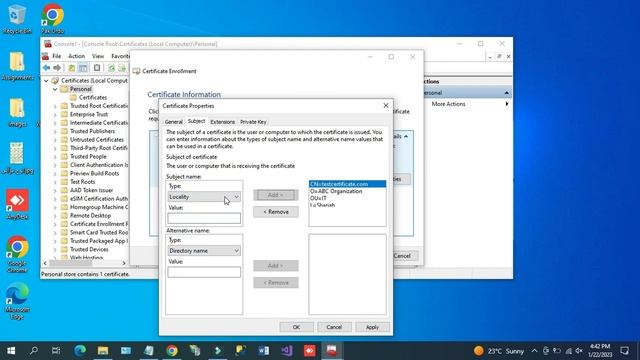Expand the Trusted Publishers node
640x360 pixels.
click(55, 131)
